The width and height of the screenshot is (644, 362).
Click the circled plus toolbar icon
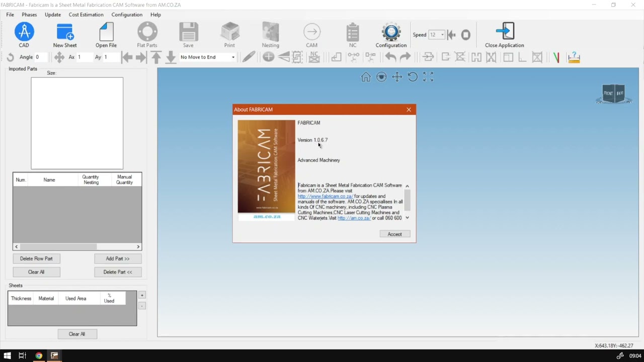point(268,57)
